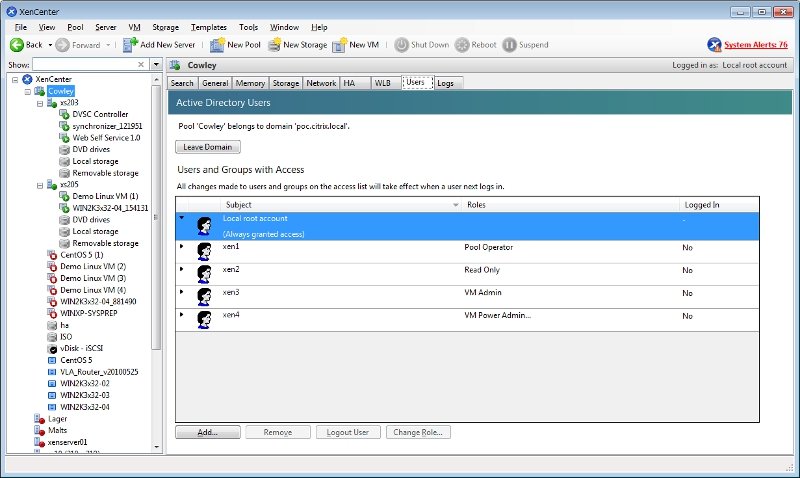Switch to the General tab
The height and width of the screenshot is (478, 800).
(215, 83)
